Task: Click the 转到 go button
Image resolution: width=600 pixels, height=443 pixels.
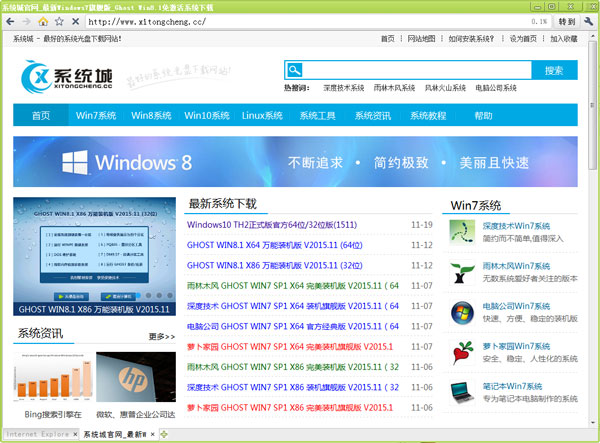Action: (567, 22)
